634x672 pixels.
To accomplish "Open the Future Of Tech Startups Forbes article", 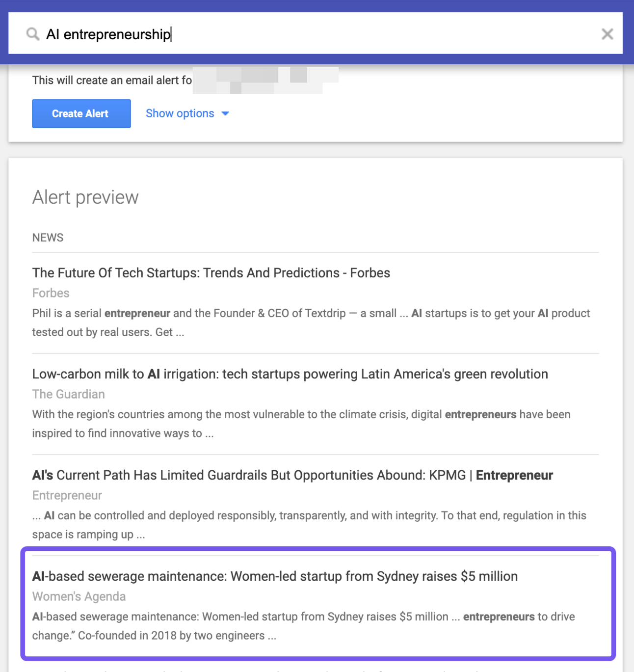I will [x=211, y=273].
